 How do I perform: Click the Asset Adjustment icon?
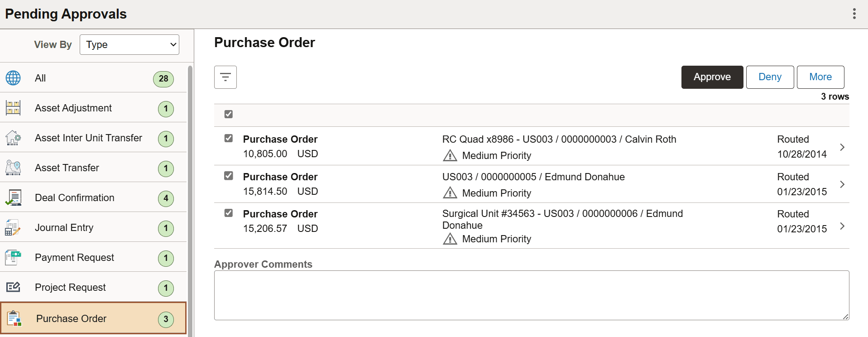(13, 108)
